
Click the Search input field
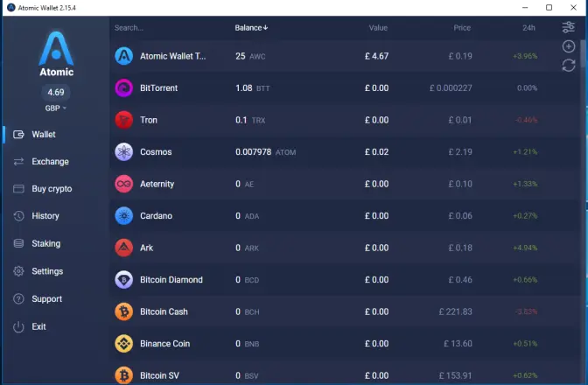pos(165,28)
